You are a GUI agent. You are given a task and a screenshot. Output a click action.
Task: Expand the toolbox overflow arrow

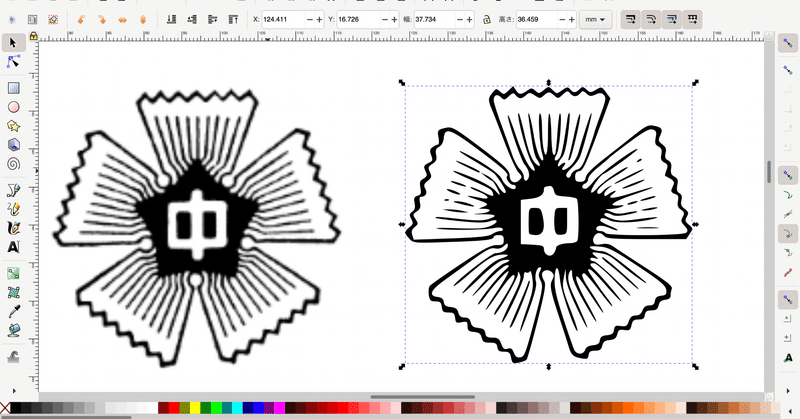point(14,391)
